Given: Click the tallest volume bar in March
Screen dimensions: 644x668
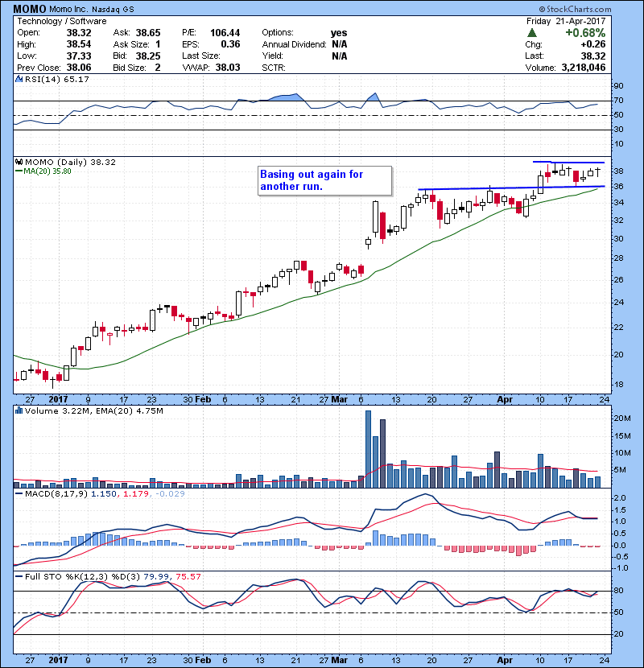Looking at the screenshot, I should point(368,449).
